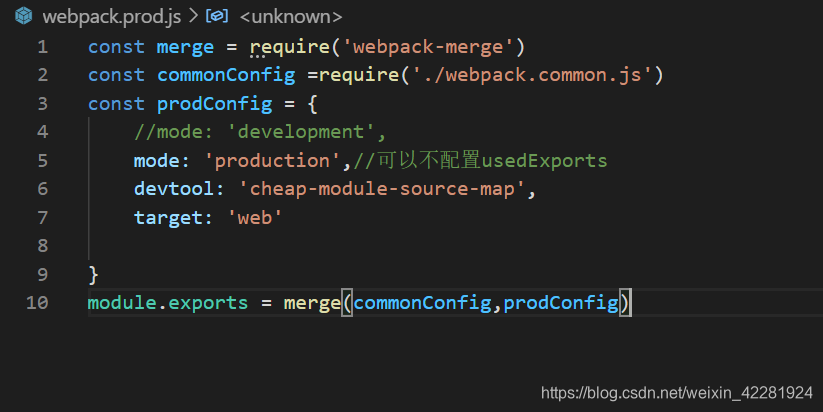Click the 'prodConfig' variable on line 3

point(215,104)
